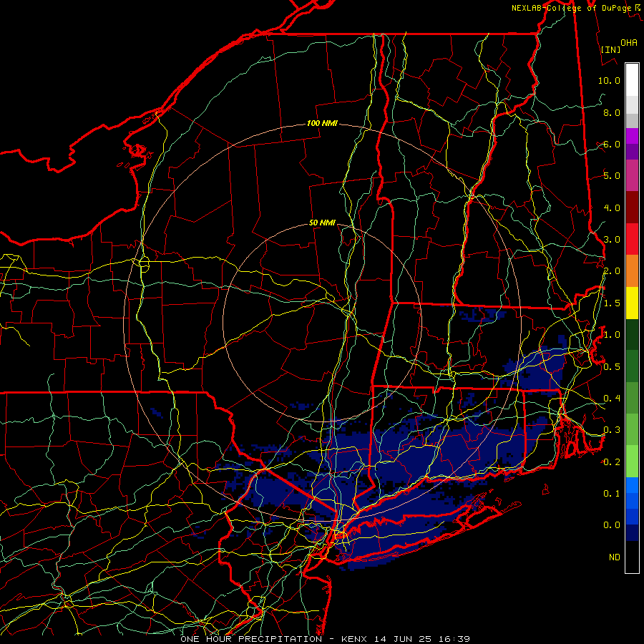The image size is (644, 644).
Task: Pick the light blue swatch beside 0.1
Action: (632, 485)
